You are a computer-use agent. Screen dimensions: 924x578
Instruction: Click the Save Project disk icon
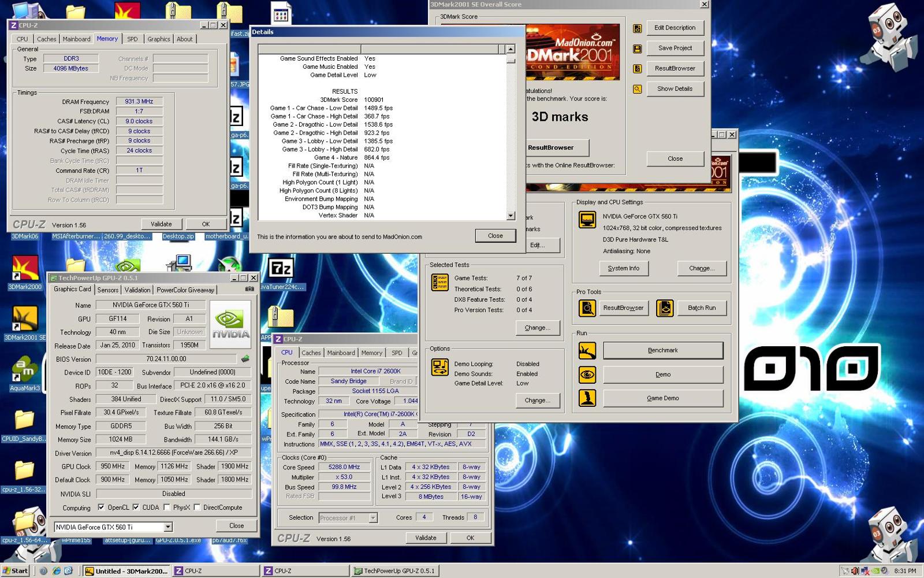[x=638, y=49]
